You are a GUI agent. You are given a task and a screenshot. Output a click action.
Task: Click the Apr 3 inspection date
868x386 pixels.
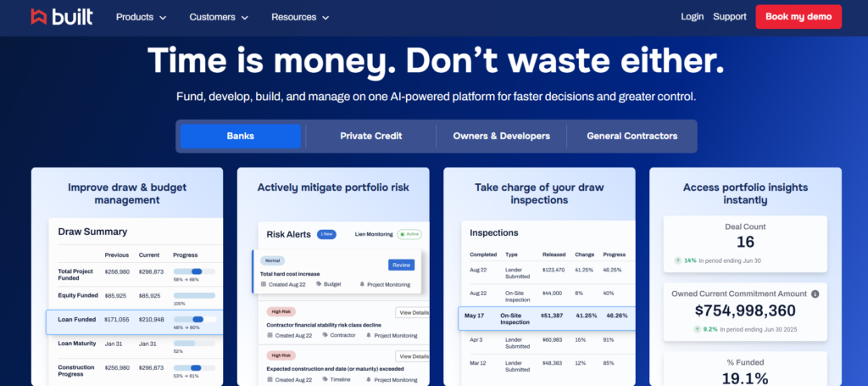click(x=476, y=339)
